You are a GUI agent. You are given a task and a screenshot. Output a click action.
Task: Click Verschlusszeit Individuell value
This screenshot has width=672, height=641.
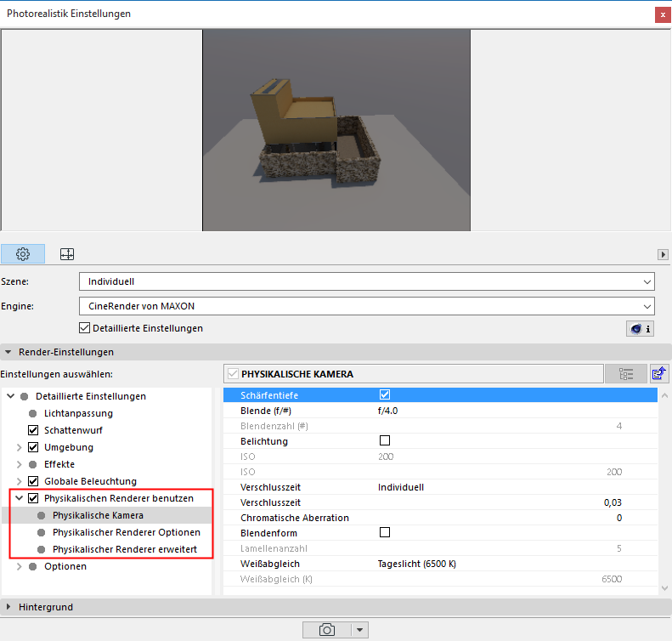click(x=401, y=487)
